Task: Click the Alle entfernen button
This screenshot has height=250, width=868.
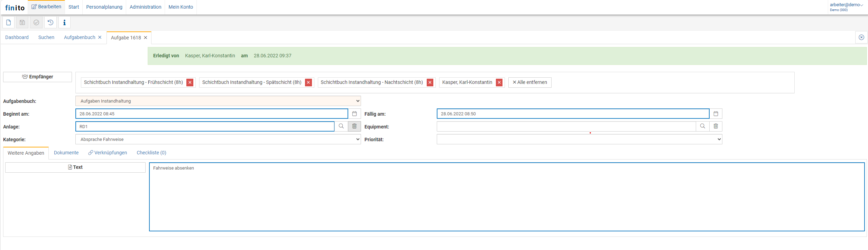Action: 530,83
